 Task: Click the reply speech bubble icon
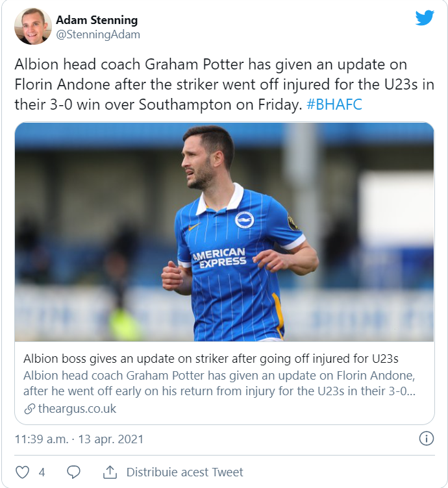click(x=74, y=472)
